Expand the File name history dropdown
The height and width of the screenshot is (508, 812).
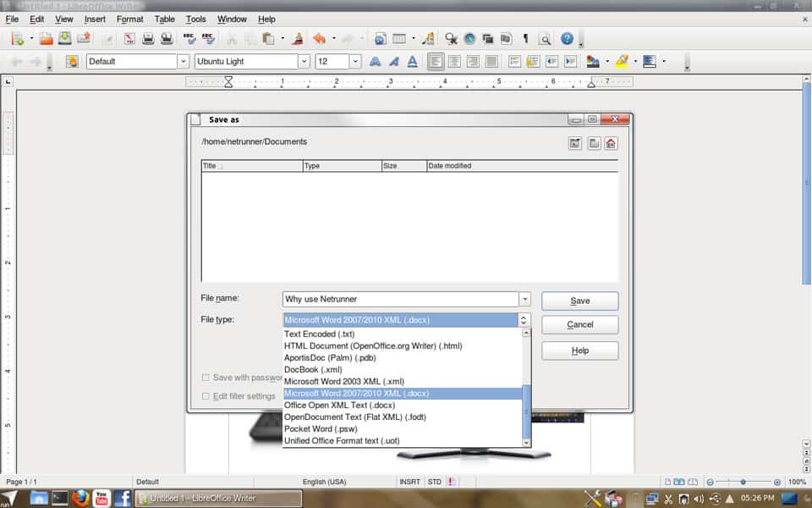524,300
